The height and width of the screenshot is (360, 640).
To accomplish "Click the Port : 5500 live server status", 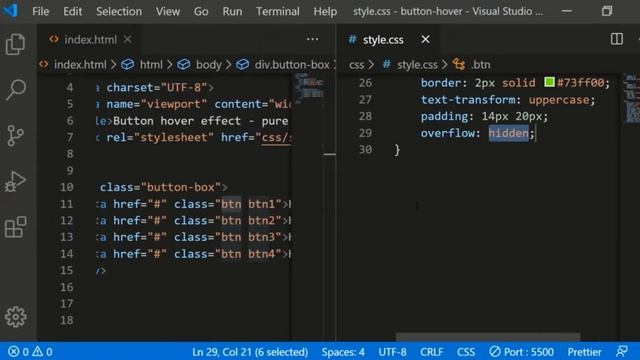I will pos(521,351).
